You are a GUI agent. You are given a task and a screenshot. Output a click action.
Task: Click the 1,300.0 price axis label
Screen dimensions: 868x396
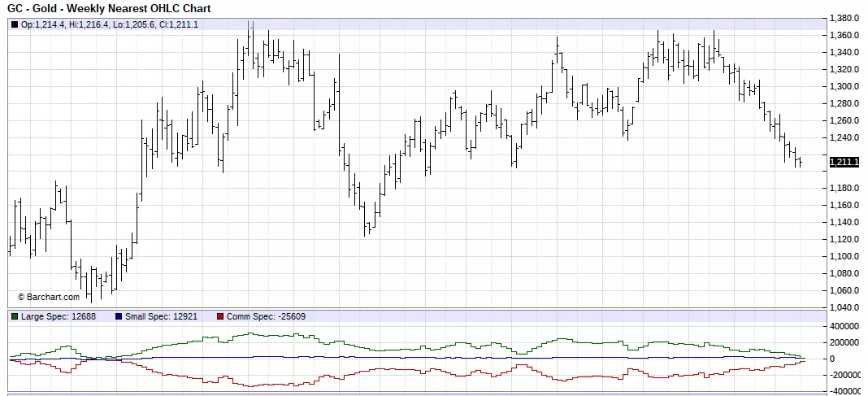(844, 86)
